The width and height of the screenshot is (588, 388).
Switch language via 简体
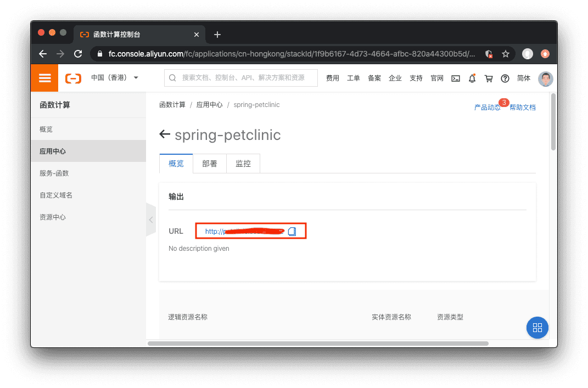click(524, 78)
